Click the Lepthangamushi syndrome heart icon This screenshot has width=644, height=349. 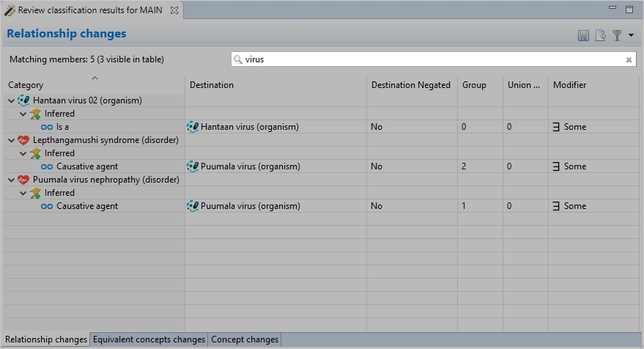tap(23, 140)
